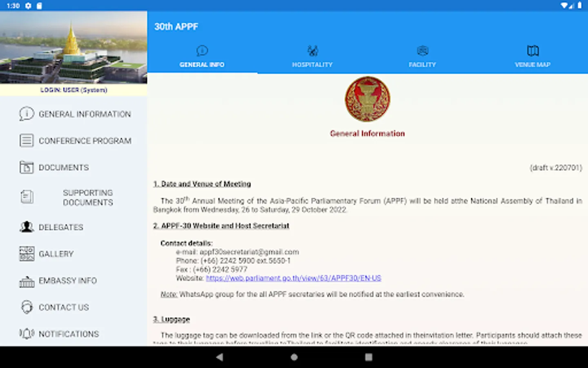Screen dimensions: 588x368
Task: Tap the 30th APPF title
Action: (176, 27)
